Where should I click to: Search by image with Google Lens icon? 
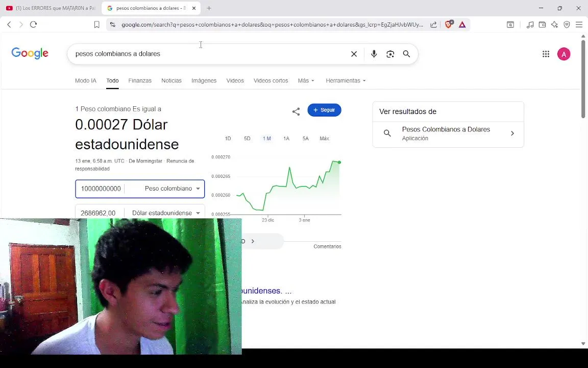pos(390,54)
